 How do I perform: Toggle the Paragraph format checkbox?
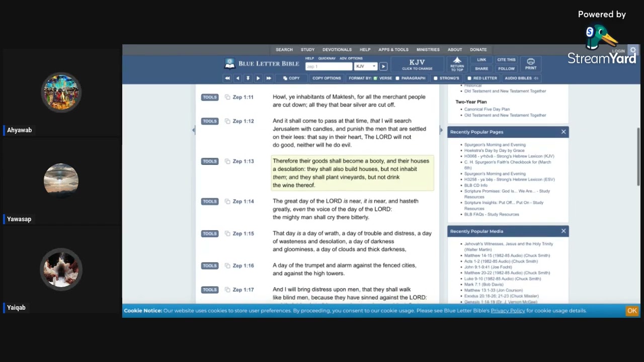[397, 78]
